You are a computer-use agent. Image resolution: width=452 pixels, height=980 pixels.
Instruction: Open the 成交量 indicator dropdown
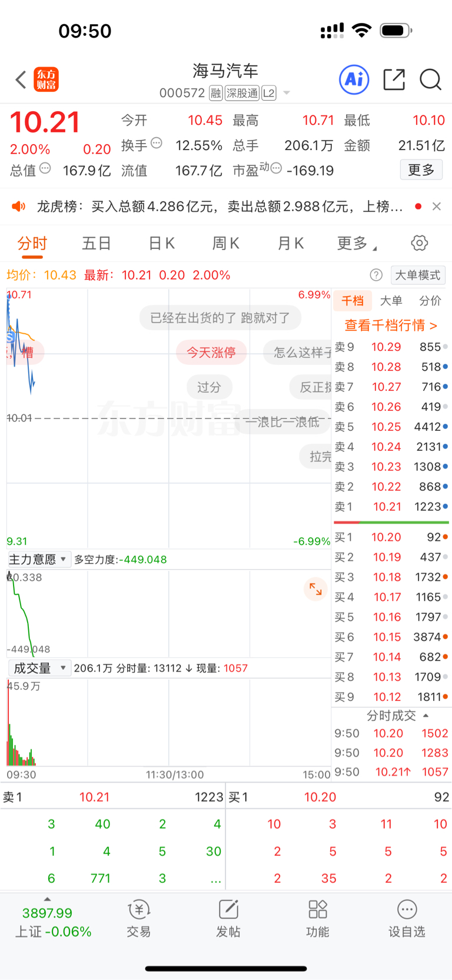click(39, 668)
